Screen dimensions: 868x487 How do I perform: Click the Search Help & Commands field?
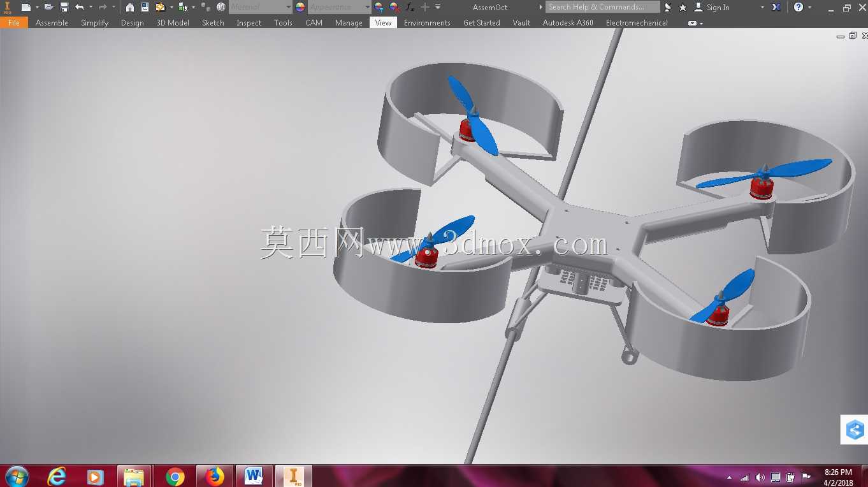click(x=603, y=7)
